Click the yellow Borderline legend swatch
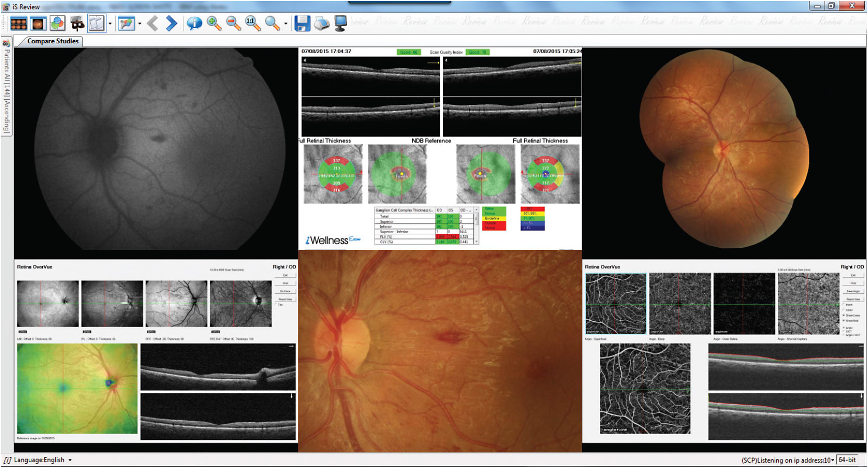 pos(494,219)
